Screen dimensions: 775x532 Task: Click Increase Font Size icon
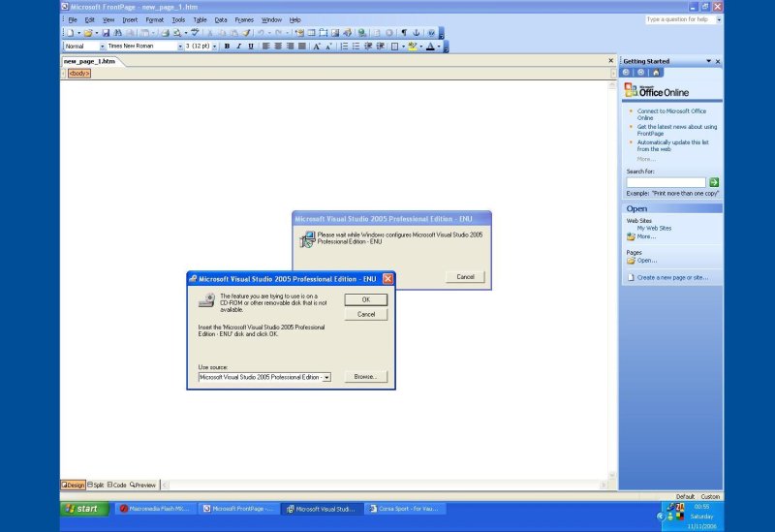pyautogui.click(x=317, y=46)
